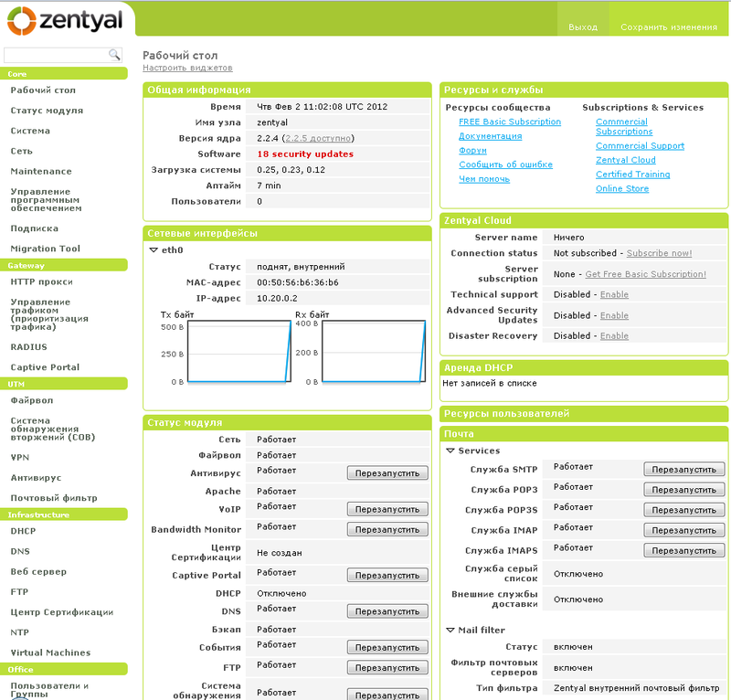Open HTTP прокси settings
Image resolution: width=731 pixels, height=700 pixels.
click(40, 283)
